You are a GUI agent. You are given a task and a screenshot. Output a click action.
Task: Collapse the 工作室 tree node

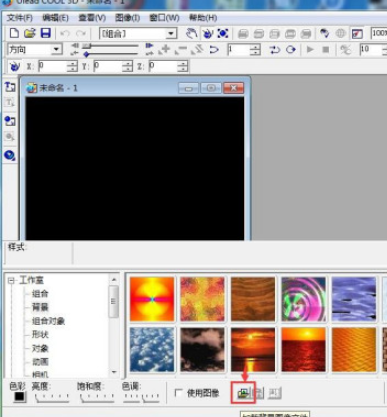pyautogui.click(x=11, y=280)
